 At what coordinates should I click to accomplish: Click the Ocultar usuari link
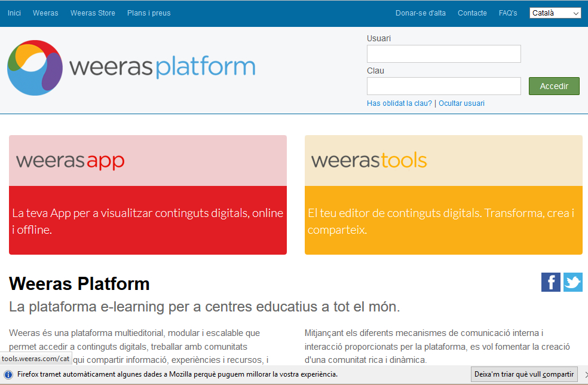click(x=461, y=103)
